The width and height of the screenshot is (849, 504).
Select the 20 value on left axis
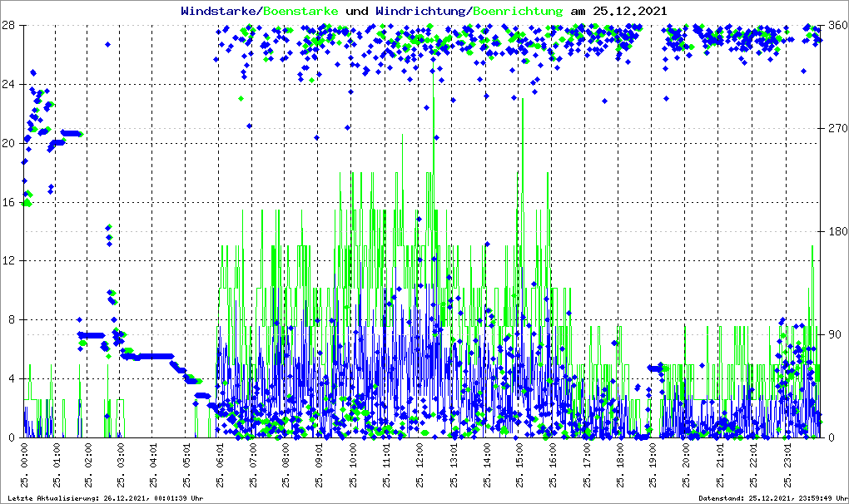(x=10, y=143)
